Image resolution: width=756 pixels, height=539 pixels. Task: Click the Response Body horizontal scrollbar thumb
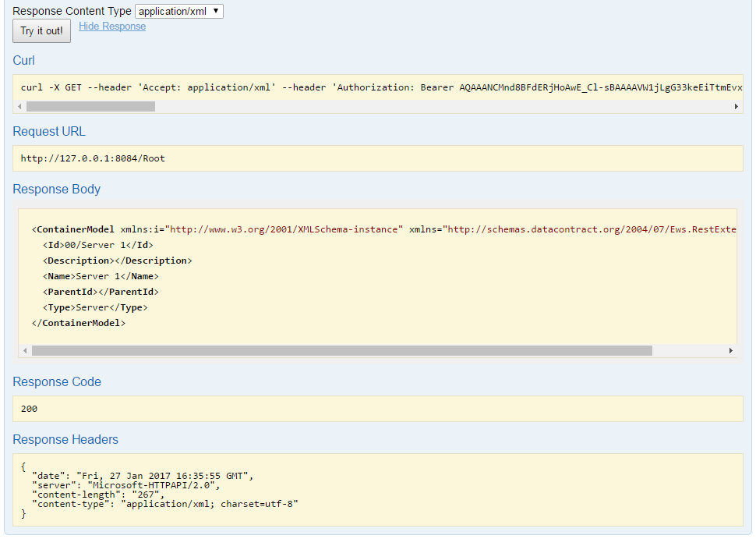pos(342,351)
